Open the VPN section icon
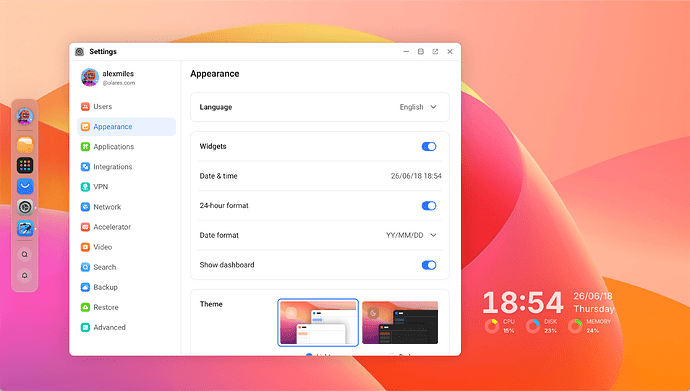 click(x=85, y=187)
